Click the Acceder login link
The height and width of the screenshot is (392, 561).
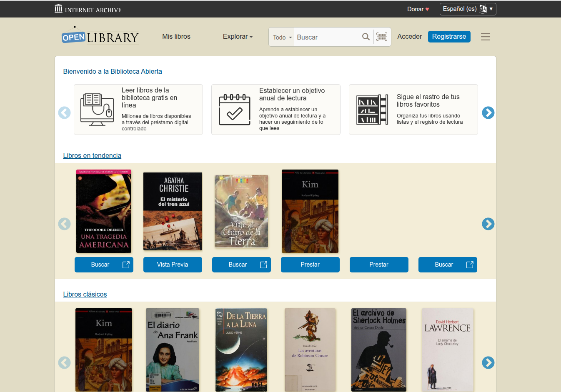click(409, 37)
